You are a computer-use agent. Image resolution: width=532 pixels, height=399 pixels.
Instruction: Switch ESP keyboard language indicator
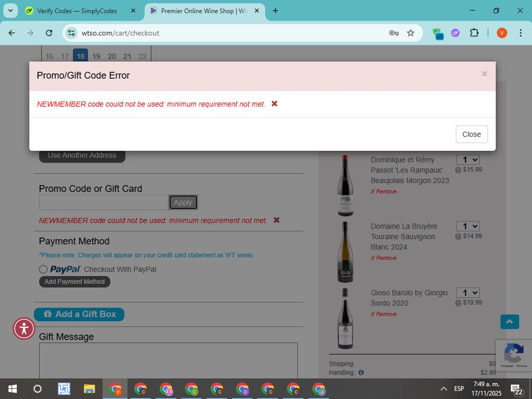459,389
